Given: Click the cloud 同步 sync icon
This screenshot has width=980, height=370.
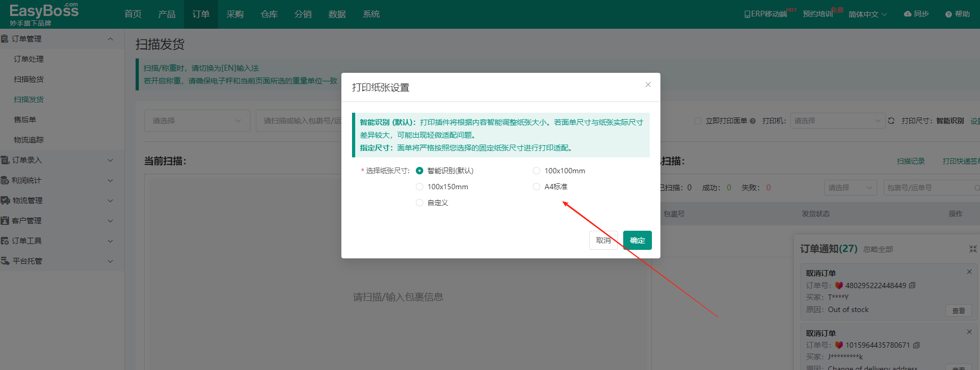Looking at the screenshot, I should pos(908,14).
